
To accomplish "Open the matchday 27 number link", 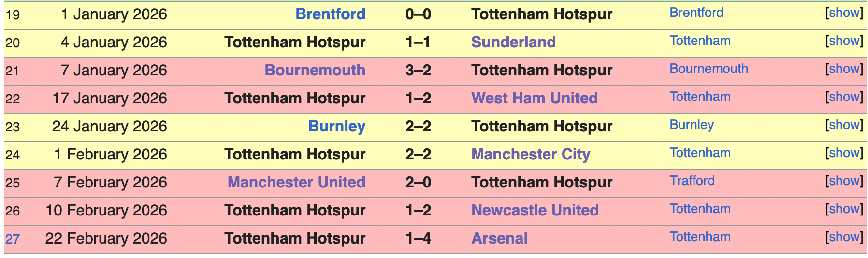I will coord(13,239).
